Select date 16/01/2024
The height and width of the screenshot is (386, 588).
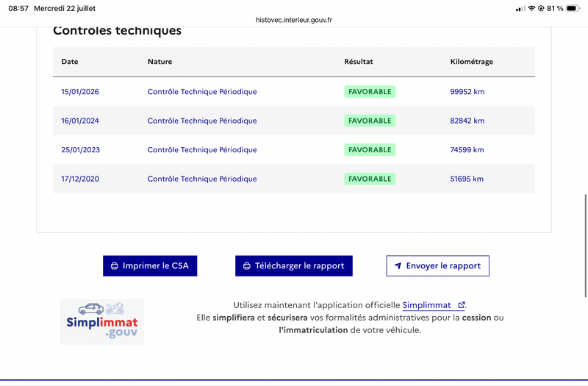(80, 121)
